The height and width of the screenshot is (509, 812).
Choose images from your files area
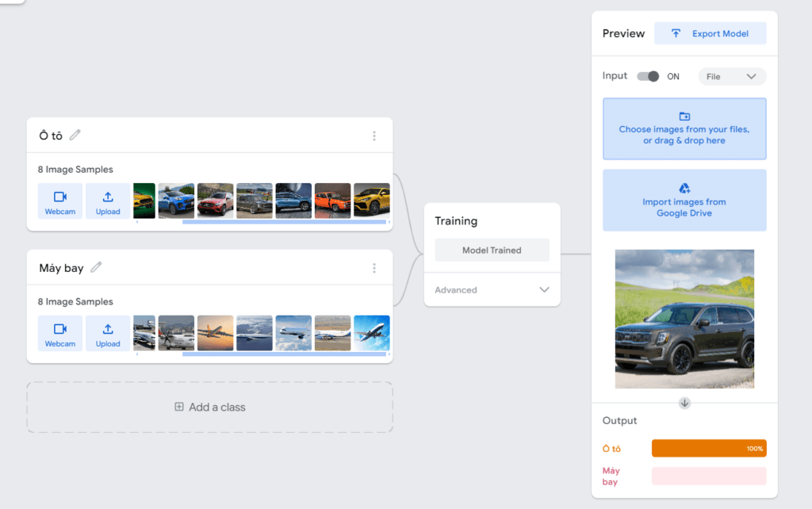click(x=684, y=128)
